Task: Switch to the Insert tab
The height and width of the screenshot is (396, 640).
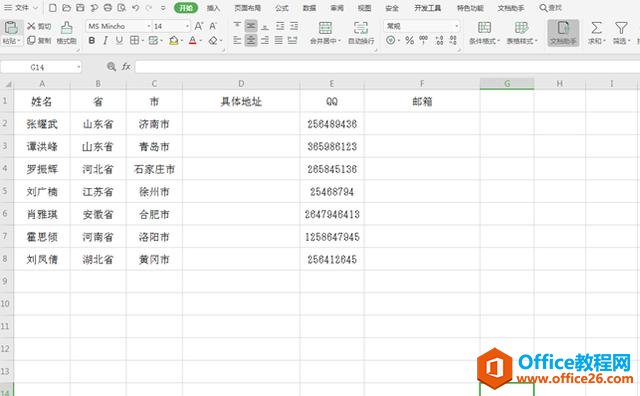Action: coord(213,8)
